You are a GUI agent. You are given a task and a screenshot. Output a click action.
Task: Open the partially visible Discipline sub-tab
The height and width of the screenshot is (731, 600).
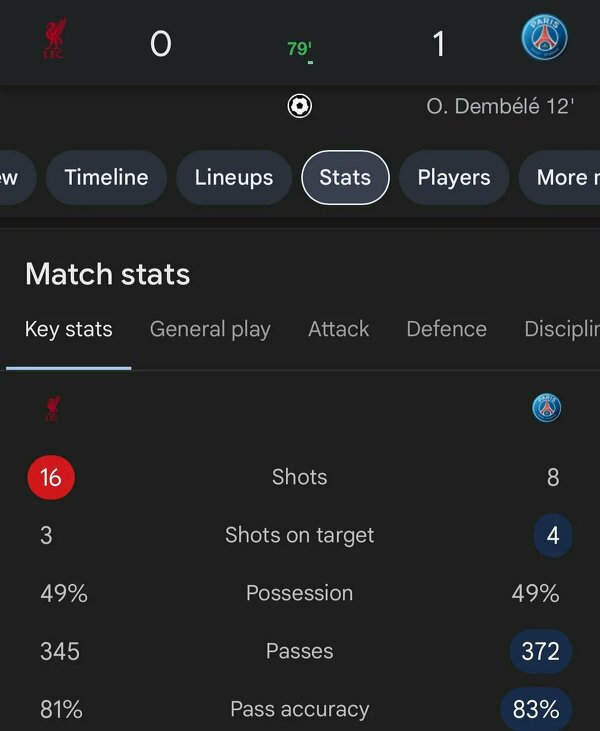[x=562, y=329]
